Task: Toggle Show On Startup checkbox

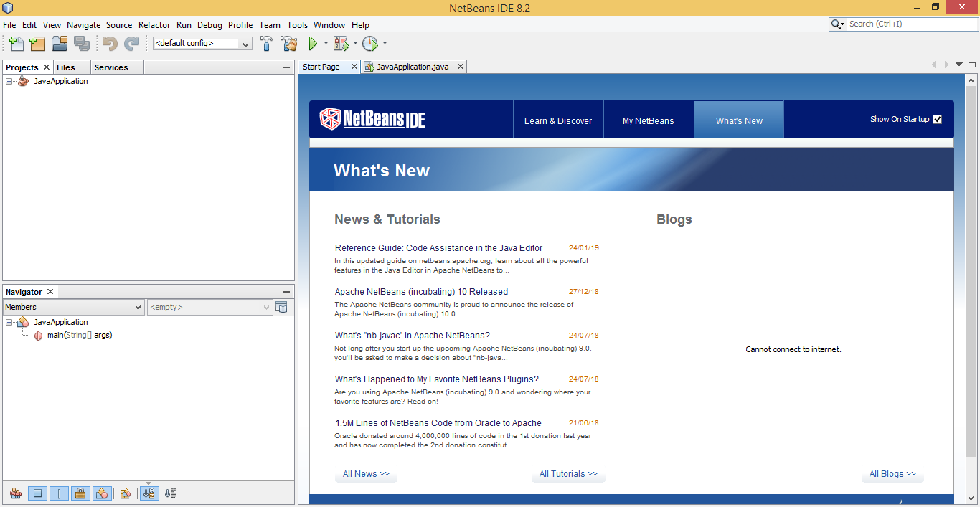Action: (x=937, y=120)
